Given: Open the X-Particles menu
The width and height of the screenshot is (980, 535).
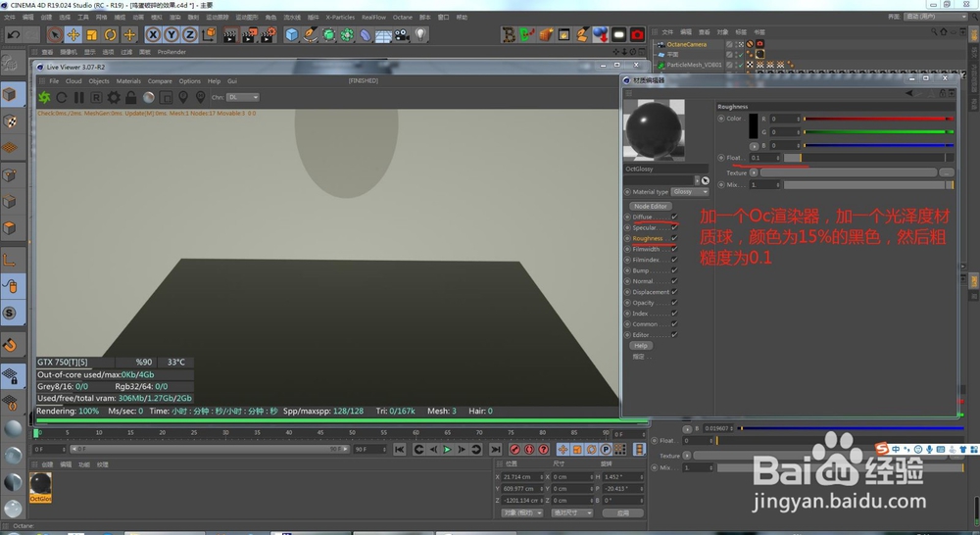Looking at the screenshot, I should (x=340, y=18).
